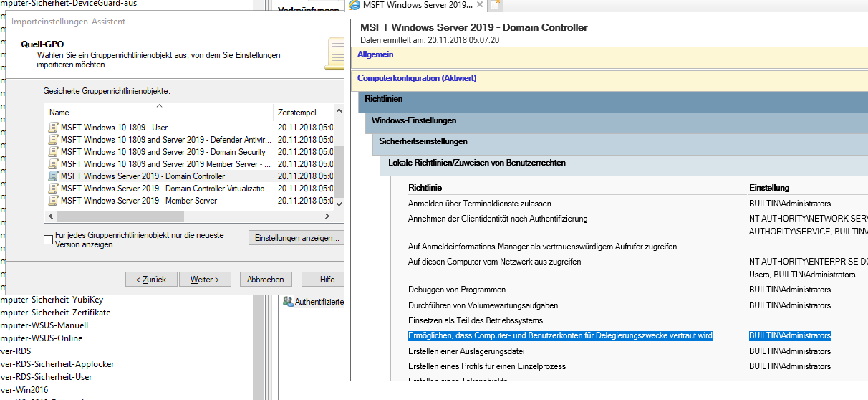Click users icon beside Authentifizierte entry
Viewport: 868px width, 400px height.
point(288,302)
